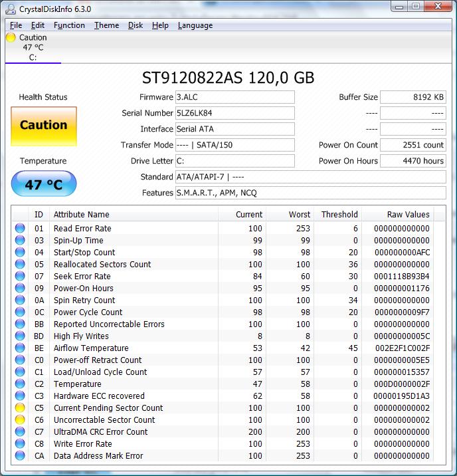Click yellow icon for Current Pending Sector Count
Image resolution: width=457 pixels, height=476 pixels.
point(20,408)
